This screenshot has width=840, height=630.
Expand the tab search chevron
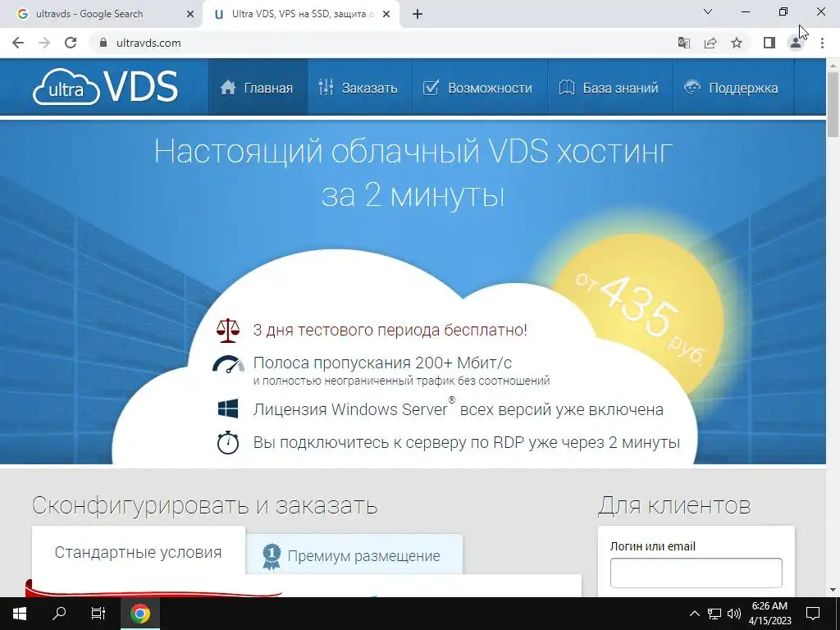(708, 11)
